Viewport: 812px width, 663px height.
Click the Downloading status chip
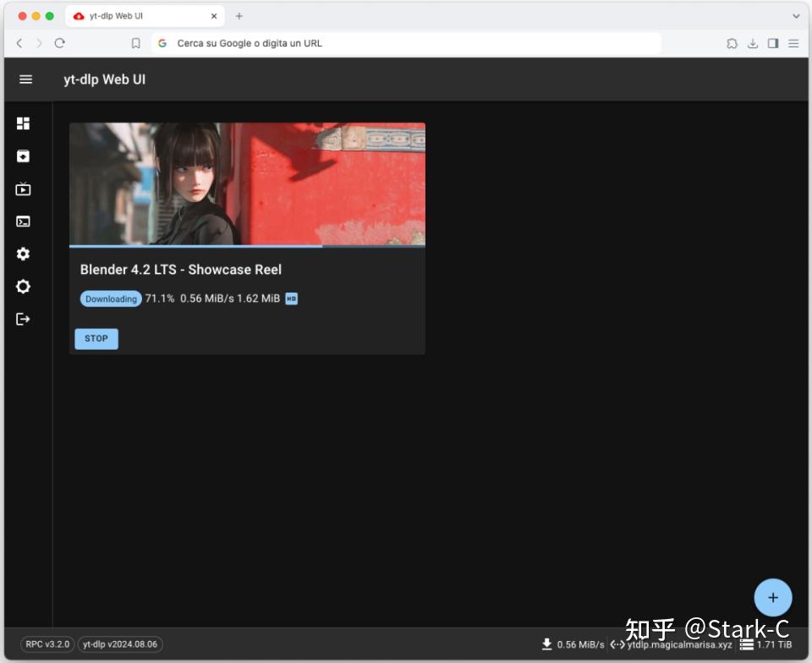coord(110,299)
